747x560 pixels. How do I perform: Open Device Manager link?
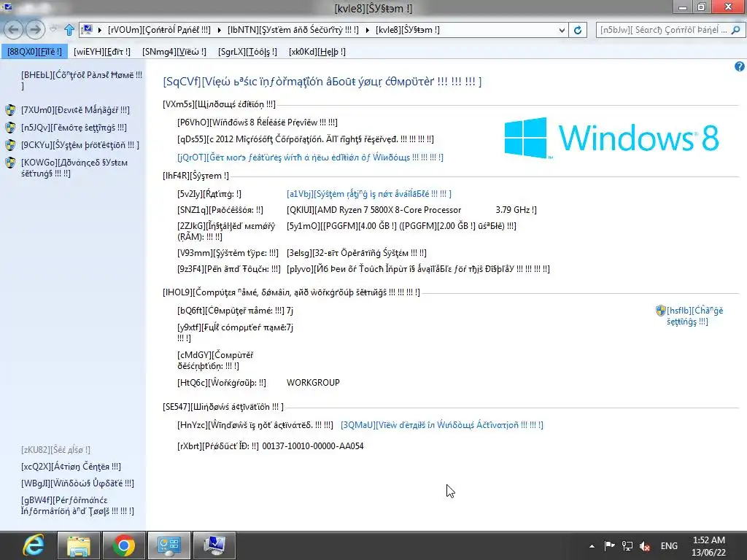tap(75, 110)
